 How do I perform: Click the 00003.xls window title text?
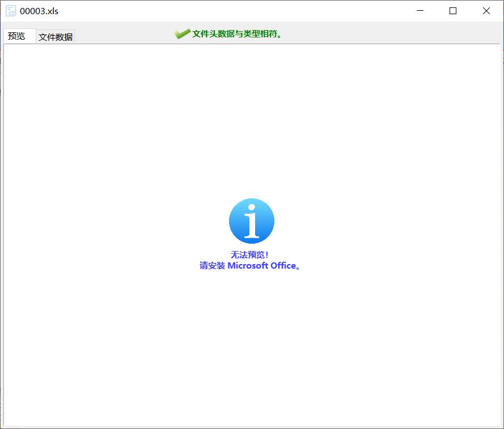(x=39, y=11)
